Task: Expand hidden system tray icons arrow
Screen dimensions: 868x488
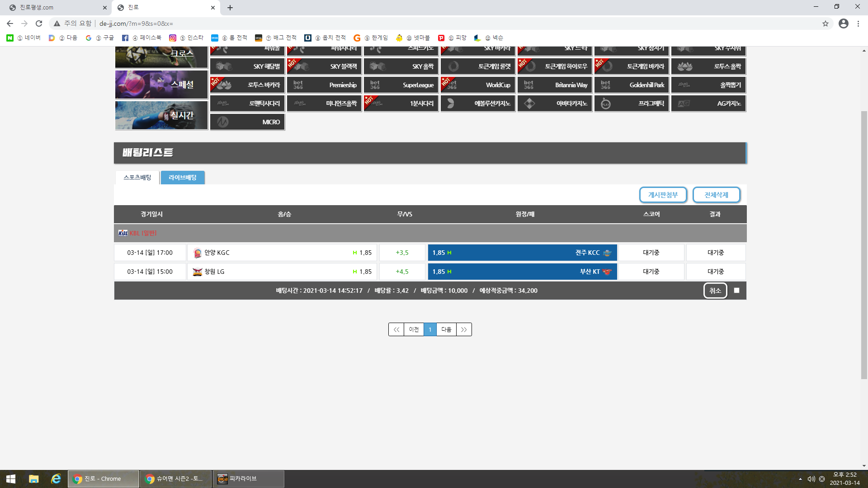Action: click(800, 479)
